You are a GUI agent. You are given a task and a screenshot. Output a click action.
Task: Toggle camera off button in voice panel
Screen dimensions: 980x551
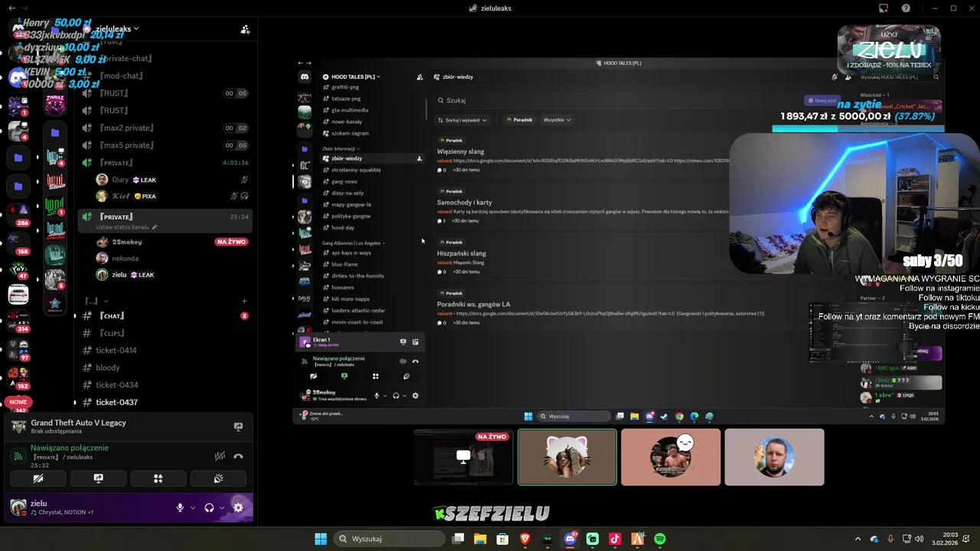coord(38,478)
